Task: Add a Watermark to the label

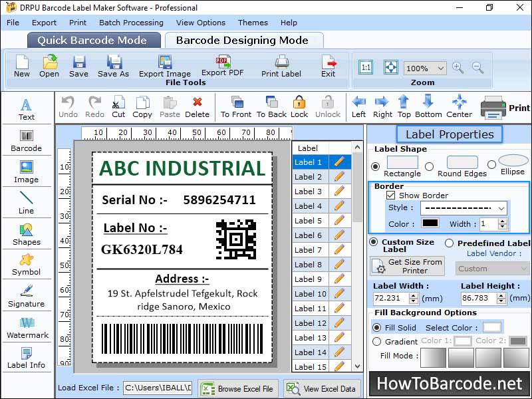Action: point(27,329)
